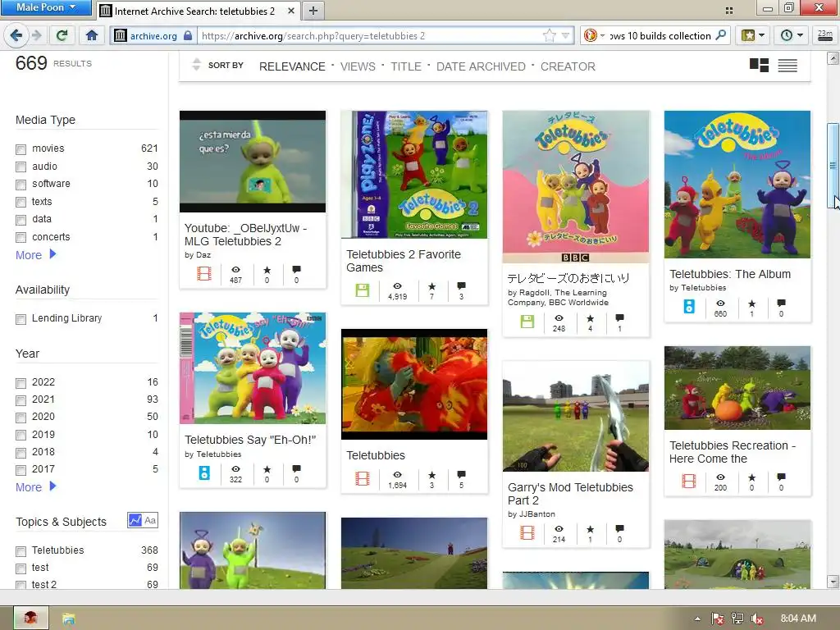
Task: Open Youtube MLG Teletubbies 2 title link
Action: point(245,235)
